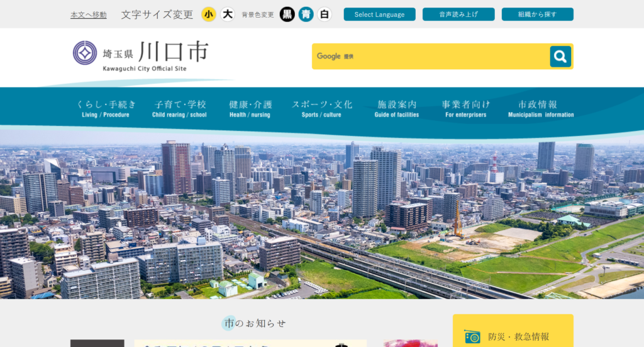
Task: Follow the 本文へ移動 skip link
Action: click(89, 14)
